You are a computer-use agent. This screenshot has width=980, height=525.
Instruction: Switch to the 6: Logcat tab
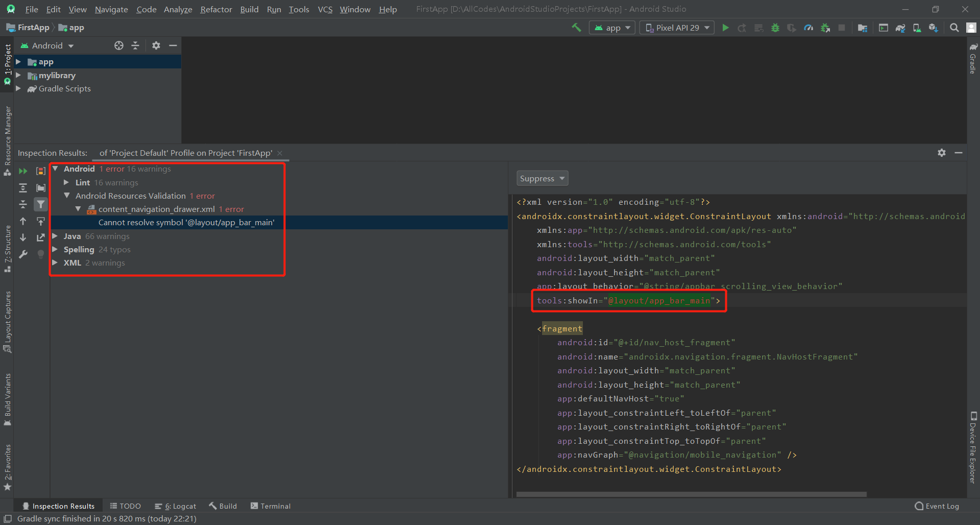[x=175, y=506]
